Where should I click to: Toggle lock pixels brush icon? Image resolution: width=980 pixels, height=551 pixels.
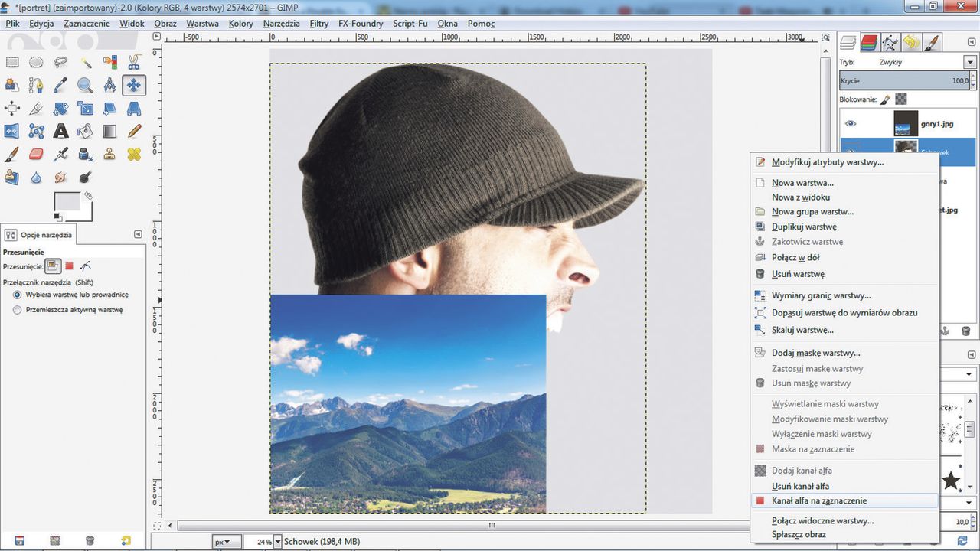click(885, 99)
